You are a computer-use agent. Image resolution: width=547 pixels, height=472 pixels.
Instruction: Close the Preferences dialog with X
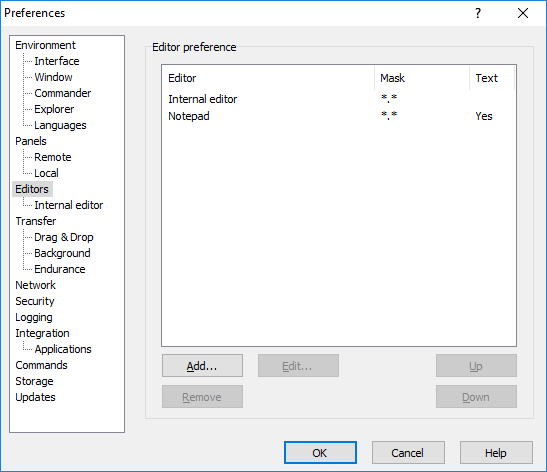click(x=523, y=13)
